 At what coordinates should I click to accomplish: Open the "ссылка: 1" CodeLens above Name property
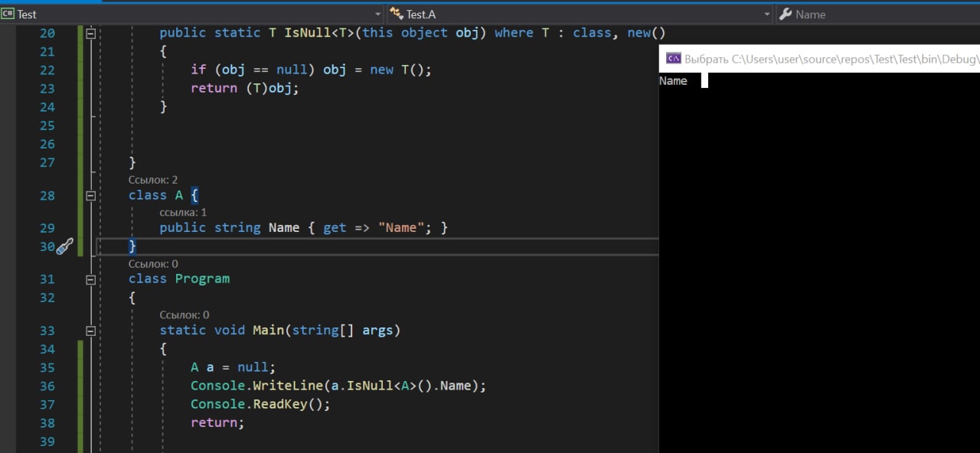pos(183,212)
